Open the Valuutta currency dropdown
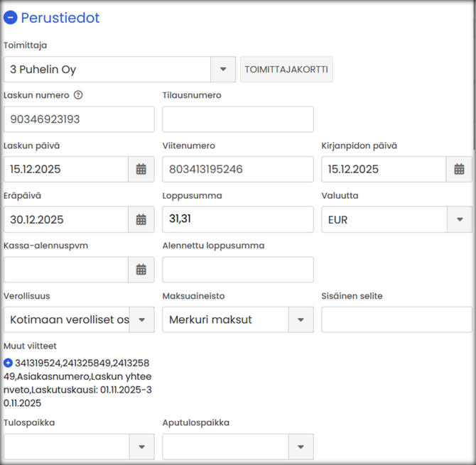476x465 pixels. tap(459, 219)
